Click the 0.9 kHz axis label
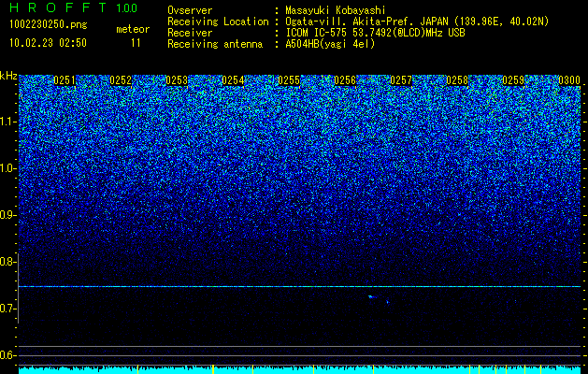 [7, 215]
